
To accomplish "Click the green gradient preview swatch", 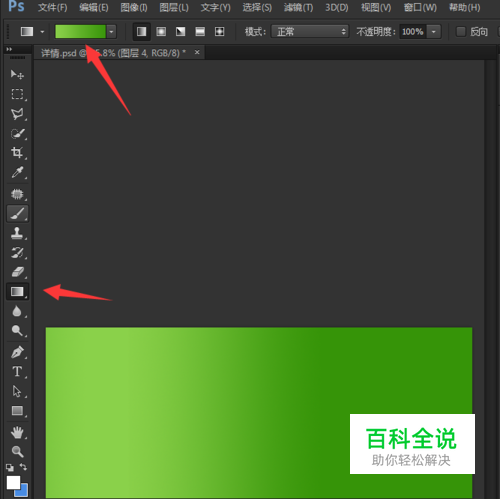I will tap(80, 32).
